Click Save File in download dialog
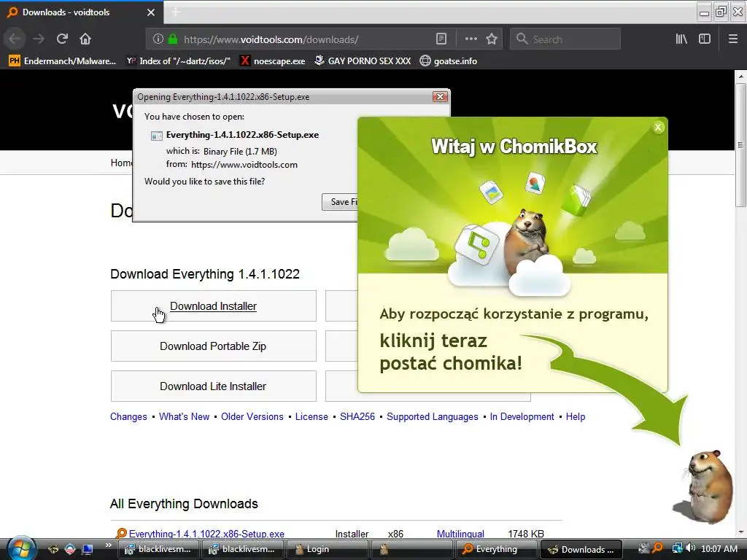Image resolution: width=747 pixels, height=560 pixels. pos(340,202)
